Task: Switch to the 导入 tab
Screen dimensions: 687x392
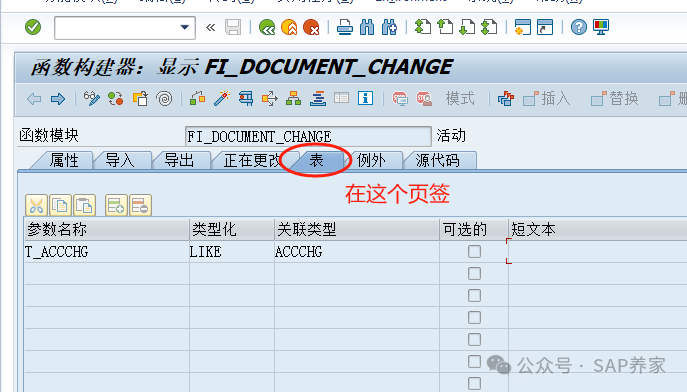Action: 119,160
